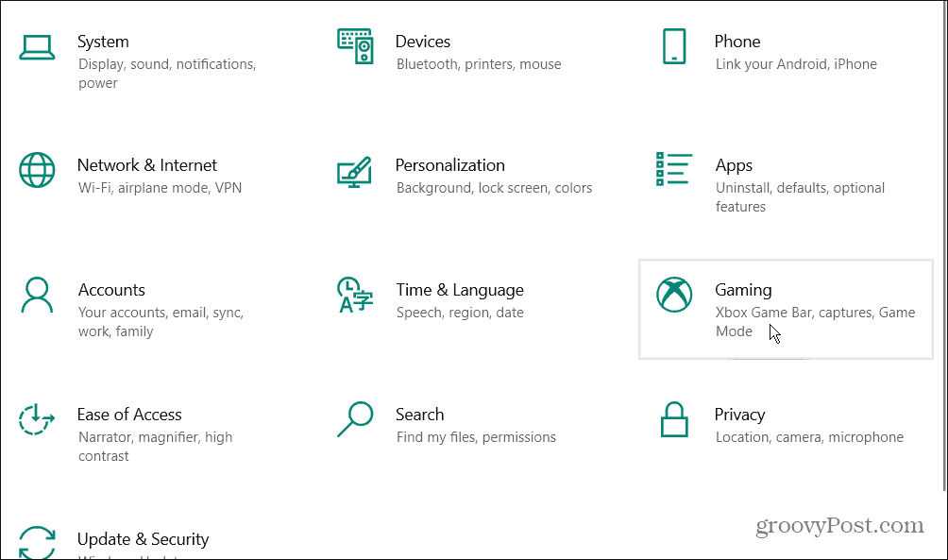The height and width of the screenshot is (560, 948).
Task: Click the Gaming Xbox icon
Action: 674,295
